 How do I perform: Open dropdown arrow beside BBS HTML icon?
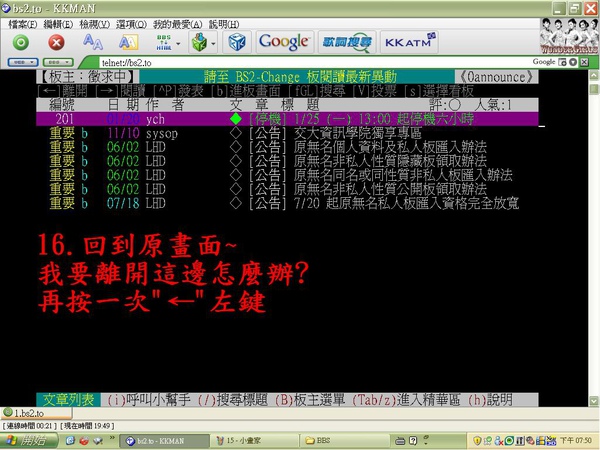pos(178,44)
